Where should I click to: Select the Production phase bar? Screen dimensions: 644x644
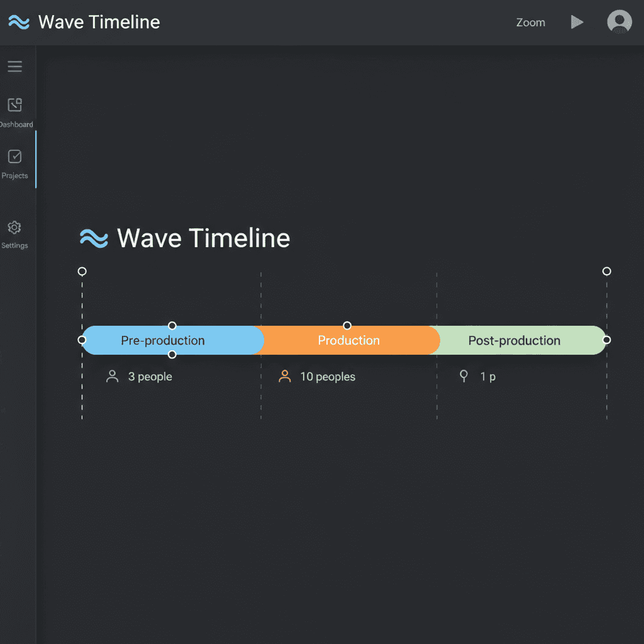(349, 340)
